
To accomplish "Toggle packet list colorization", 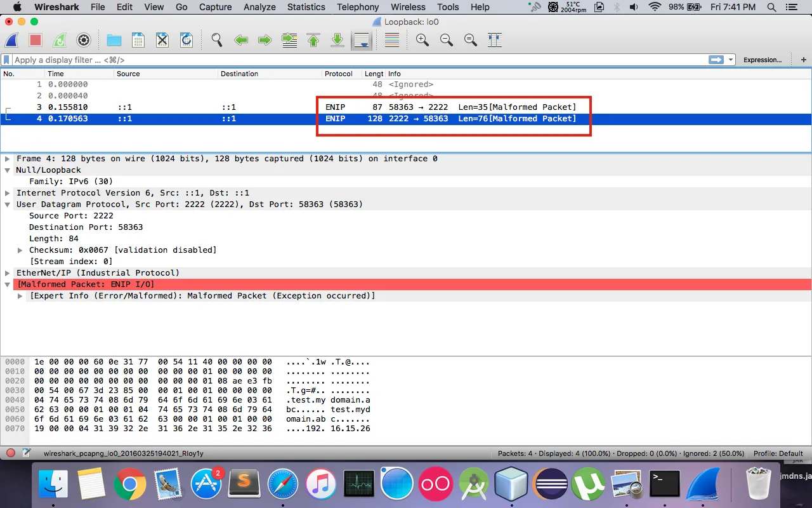I will (x=392, y=40).
